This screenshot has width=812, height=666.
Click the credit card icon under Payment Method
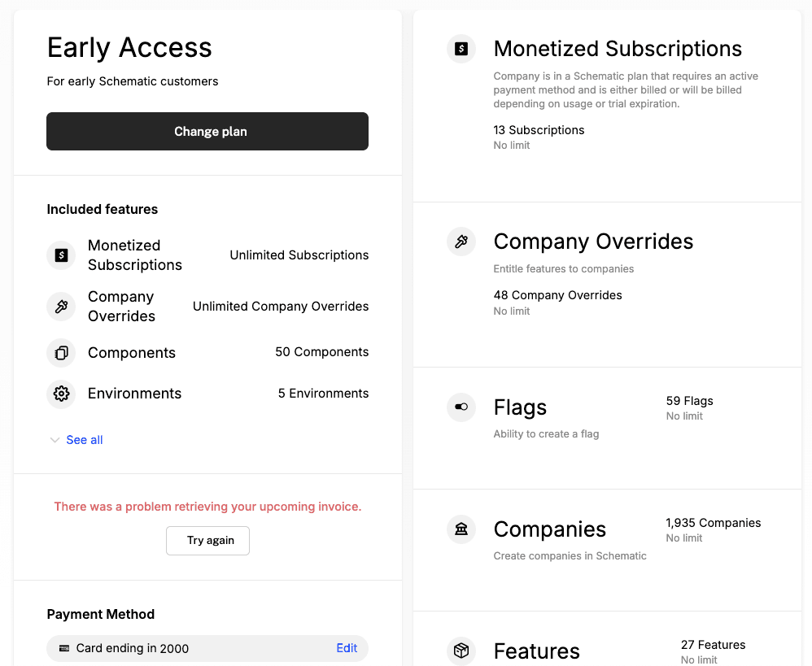coord(64,648)
